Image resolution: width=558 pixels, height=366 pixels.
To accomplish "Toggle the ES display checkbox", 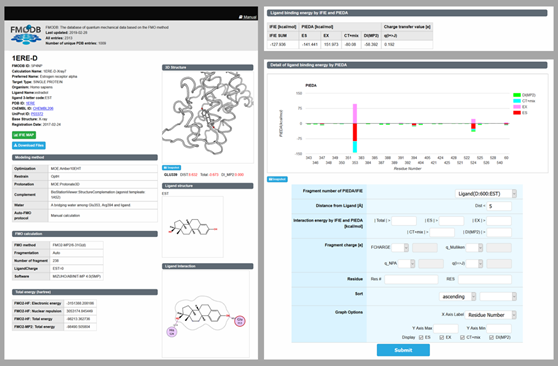I will [x=421, y=337].
